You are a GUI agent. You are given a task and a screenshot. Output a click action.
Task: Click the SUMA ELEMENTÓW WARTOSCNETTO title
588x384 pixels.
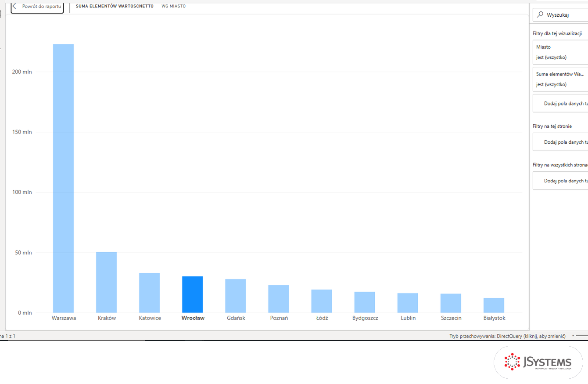click(115, 6)
